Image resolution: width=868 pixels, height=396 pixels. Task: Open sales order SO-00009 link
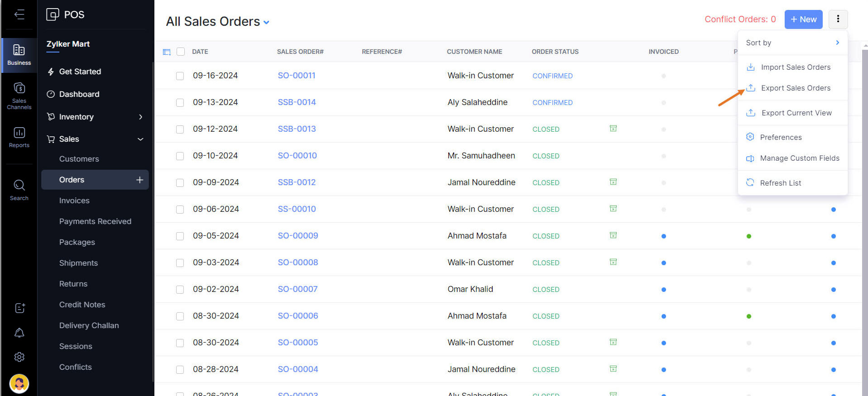point(297,236)
